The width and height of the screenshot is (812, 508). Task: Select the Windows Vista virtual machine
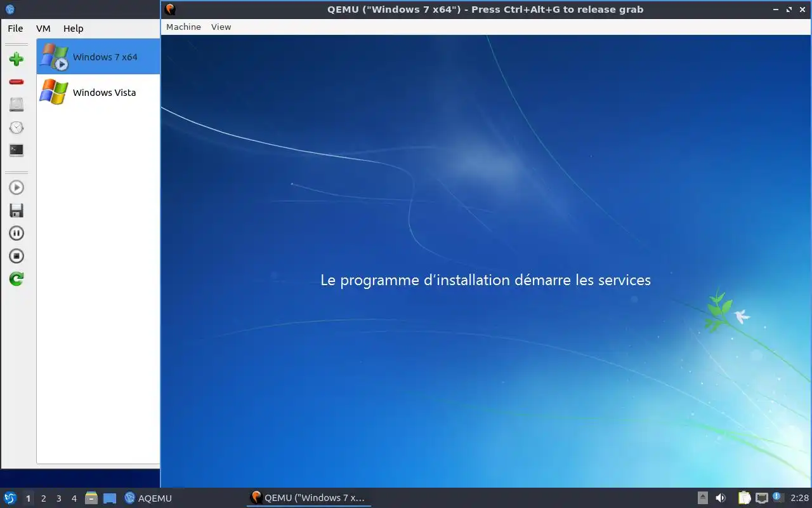(98, 92)
